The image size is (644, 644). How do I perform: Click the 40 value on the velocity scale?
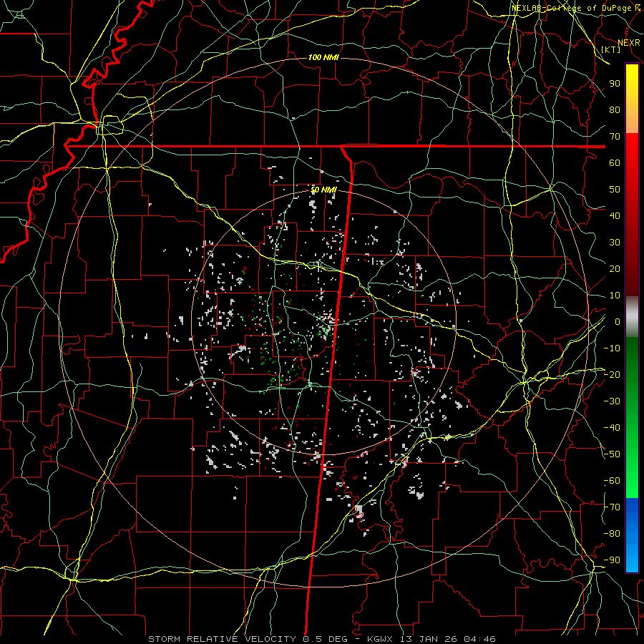point(615,215)
